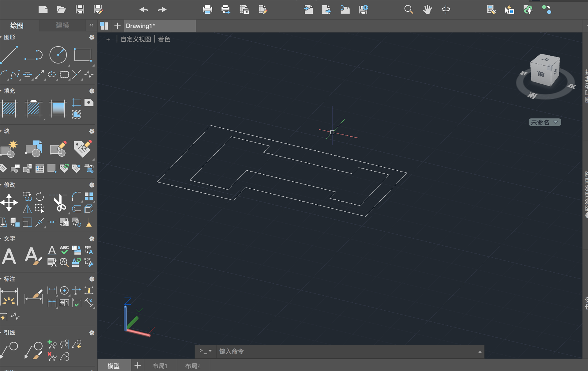
Task: Select the Array tool
Action: pos(89,196)
